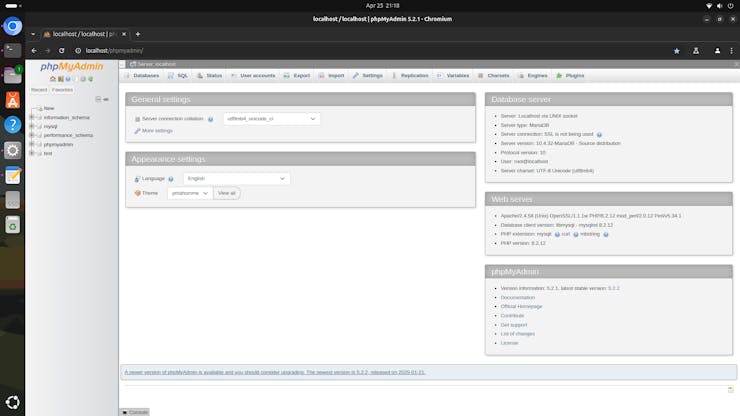Open Terminal from the Ubuntu dock
Image resolution: width=740 pixels, height=416 pixels.
(x=13, y=50)
